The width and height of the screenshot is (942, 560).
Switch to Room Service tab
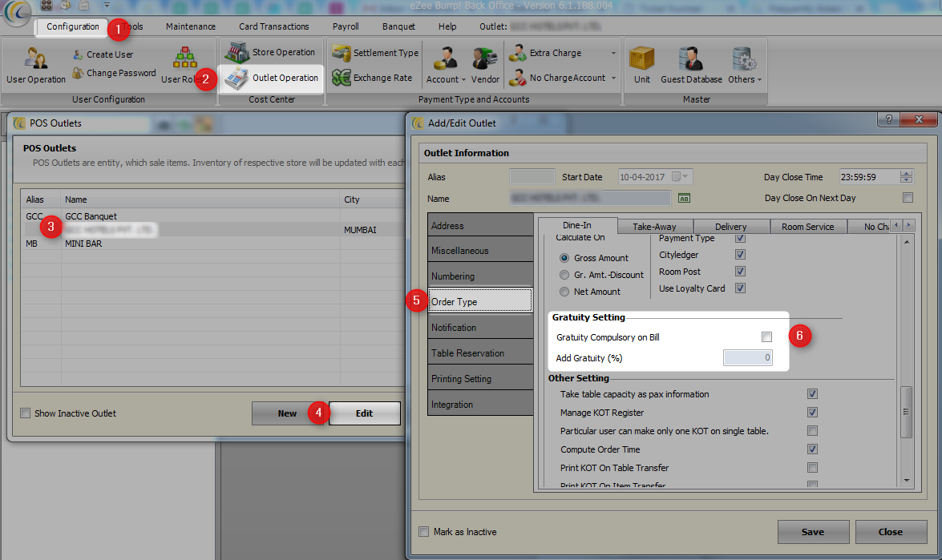coord(807,226)
